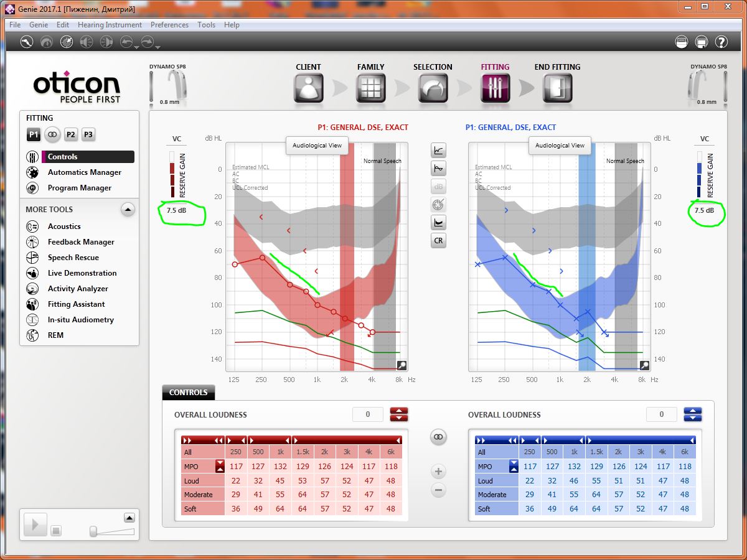Open REM tool
Image resolution: width=747 pixels, height=560 pixels.
tap(55, 335)
